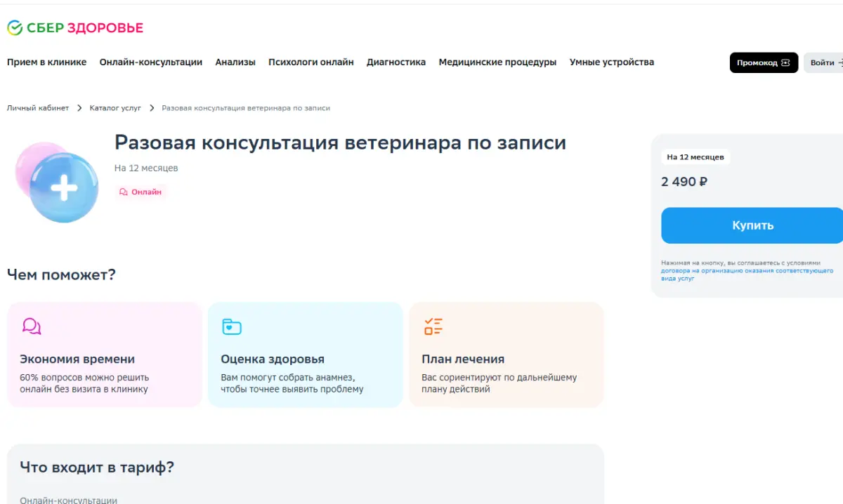Click the Экономия времени card title
The height and width of the screenshot is (504, 843).
click(77, 359)
